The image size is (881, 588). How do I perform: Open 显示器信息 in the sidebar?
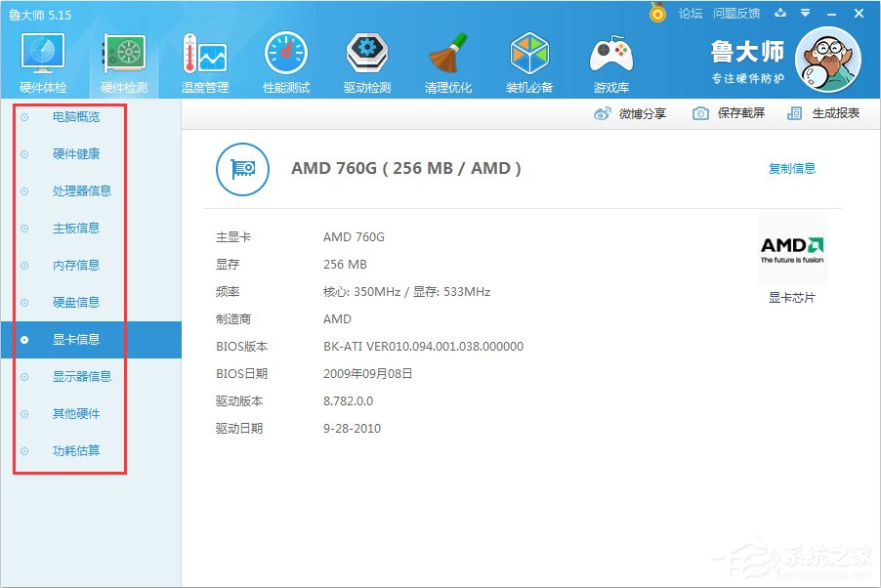click(x=82, y=377)
